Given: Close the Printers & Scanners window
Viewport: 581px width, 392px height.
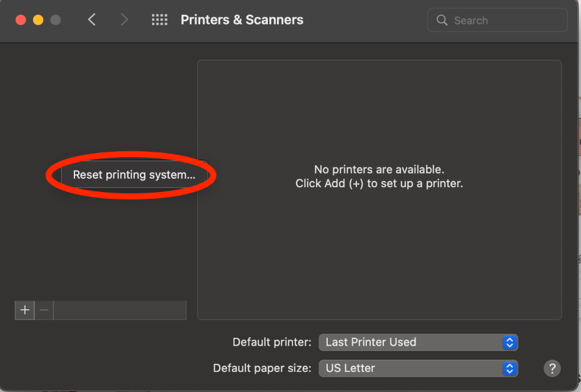Looking at the screenshot, I should point(21,20).
